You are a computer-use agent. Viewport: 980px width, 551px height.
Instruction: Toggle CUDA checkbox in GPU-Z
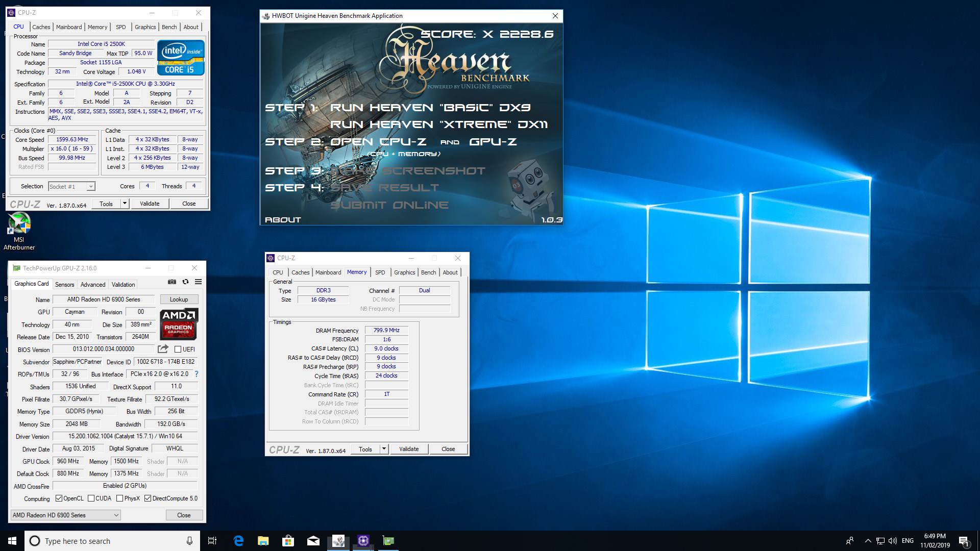point(91,498)
